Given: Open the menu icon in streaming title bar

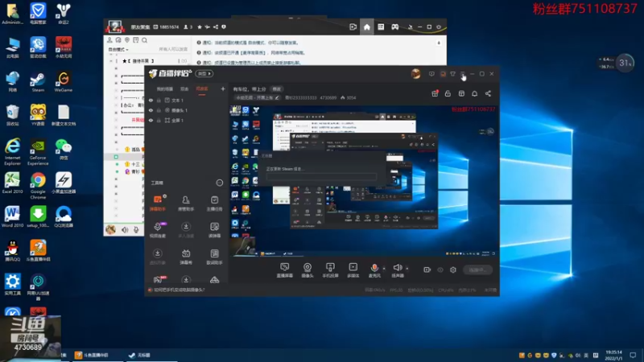Looking at the screenshot, I should [x=462, y=74].
